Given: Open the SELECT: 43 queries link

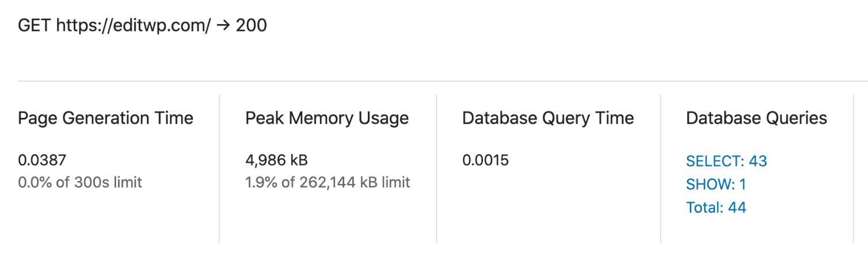Looking at the screenshot, I should coord(726,161).
